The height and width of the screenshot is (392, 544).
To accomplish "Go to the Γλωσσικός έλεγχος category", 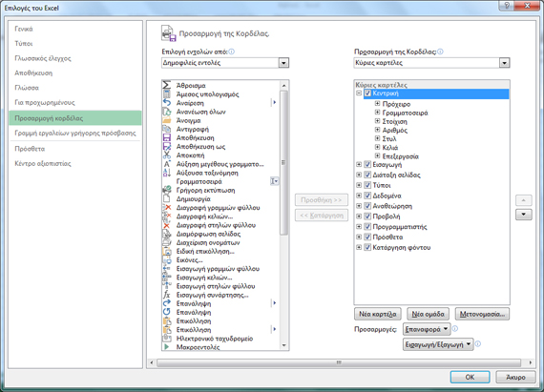I will tap(43, 58).
